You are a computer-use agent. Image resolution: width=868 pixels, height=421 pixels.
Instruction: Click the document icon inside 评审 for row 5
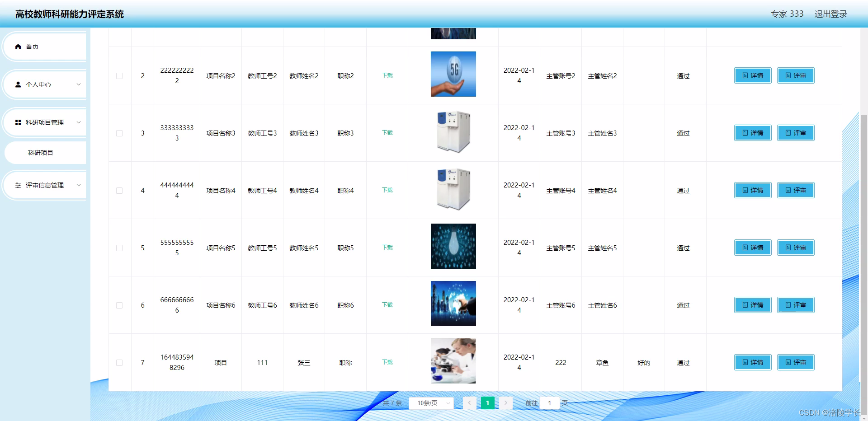(x=788, y=248)
